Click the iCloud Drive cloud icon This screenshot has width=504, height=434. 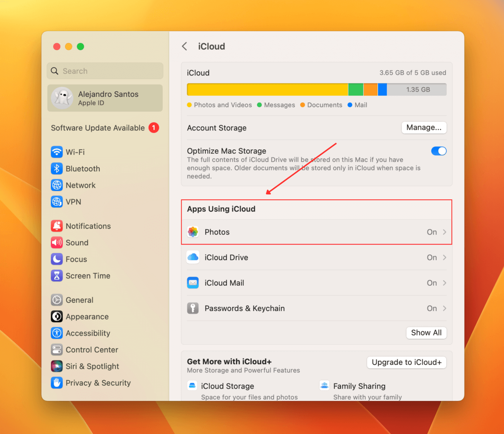[x=193, y=257]
